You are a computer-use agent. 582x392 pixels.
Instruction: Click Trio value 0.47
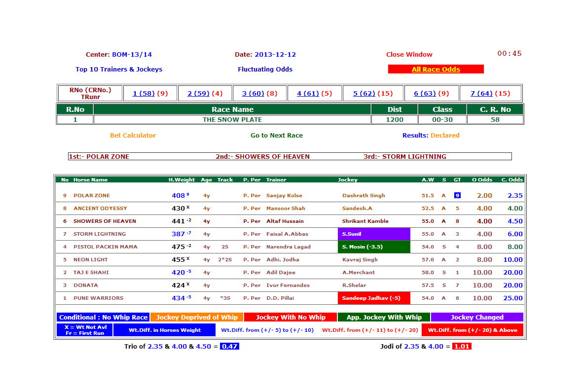click(229, 346)
